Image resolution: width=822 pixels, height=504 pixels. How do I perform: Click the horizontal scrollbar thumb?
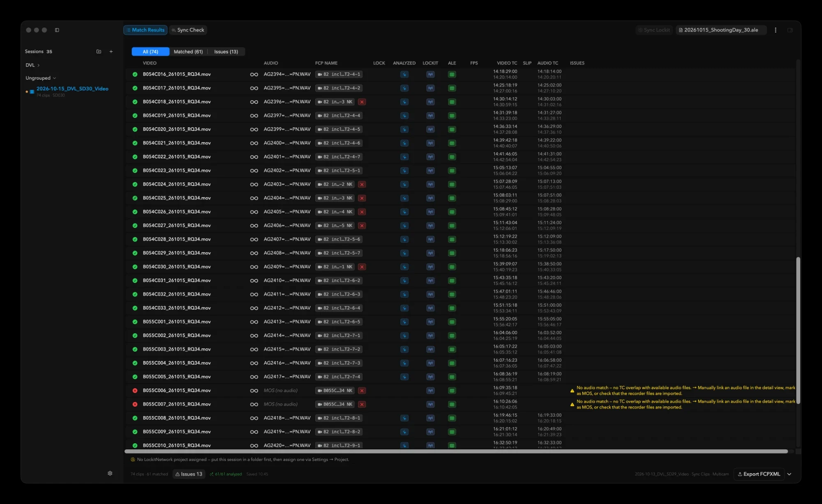click(456, 451)
